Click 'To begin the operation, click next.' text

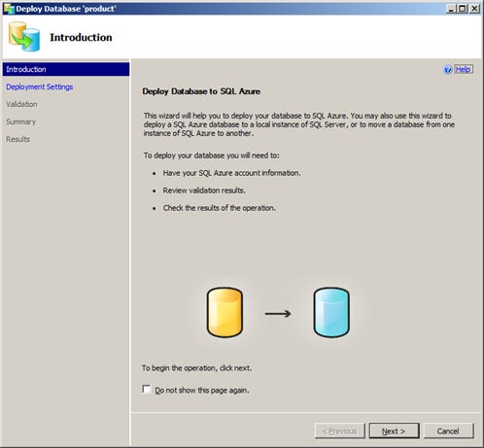196,368
